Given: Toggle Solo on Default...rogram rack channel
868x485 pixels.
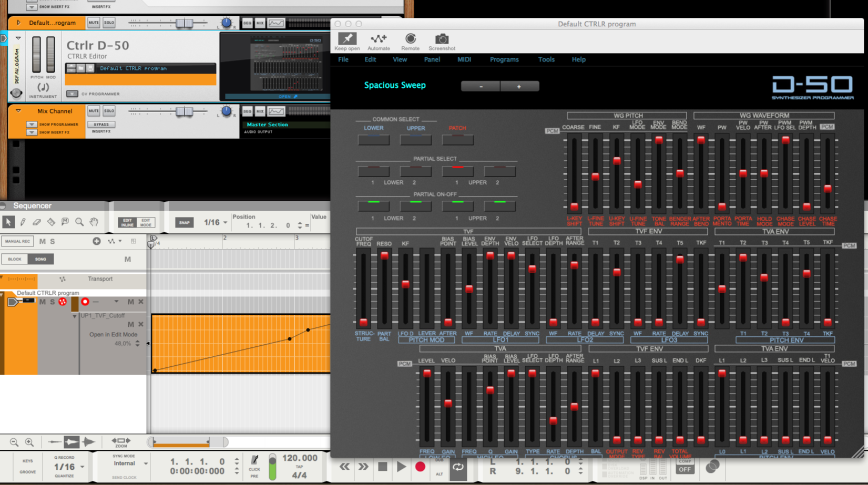Looking at the screenshot, I should click(x=109, y=23).
